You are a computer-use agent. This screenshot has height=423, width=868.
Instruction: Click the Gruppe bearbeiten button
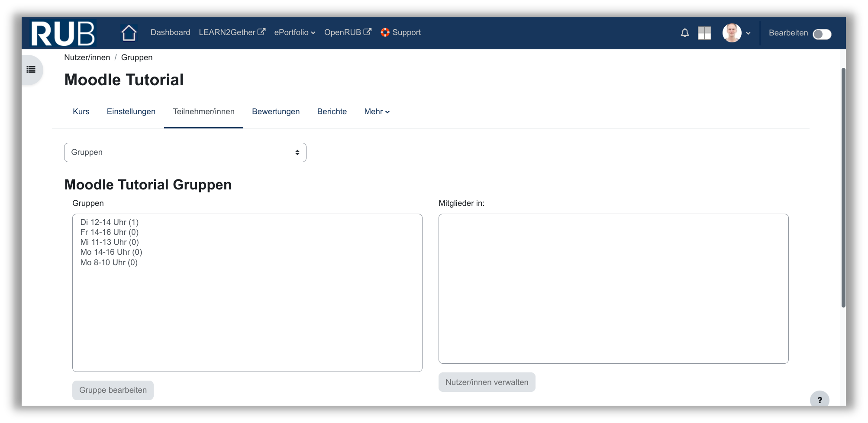113,390
